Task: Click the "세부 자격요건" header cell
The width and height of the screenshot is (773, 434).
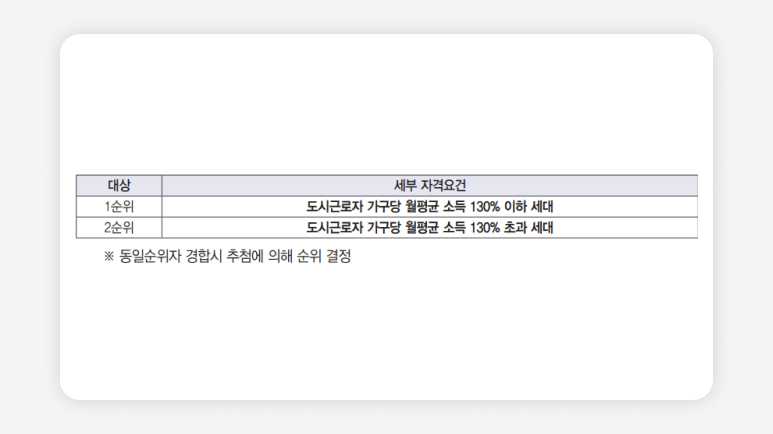Action: tap(430, 186)
